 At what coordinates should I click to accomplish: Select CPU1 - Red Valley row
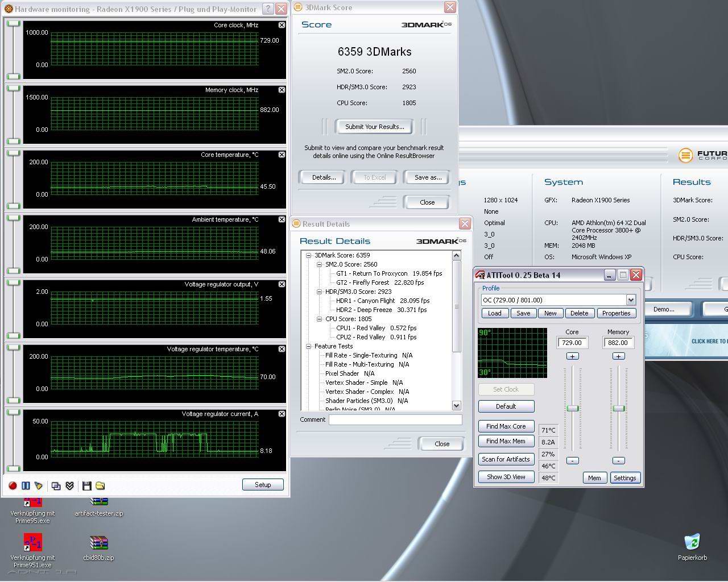(x=376, y=328)
